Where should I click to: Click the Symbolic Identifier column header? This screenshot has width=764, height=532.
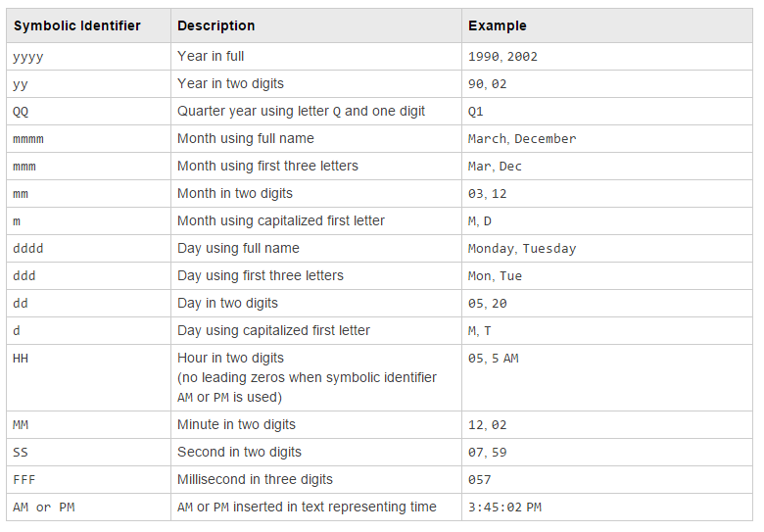(76, 26)
